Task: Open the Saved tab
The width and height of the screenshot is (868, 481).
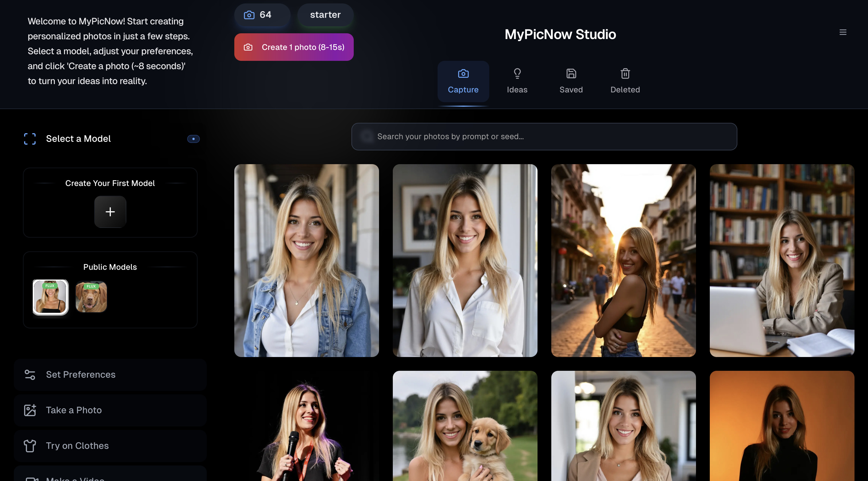Action: coord(571,82)
